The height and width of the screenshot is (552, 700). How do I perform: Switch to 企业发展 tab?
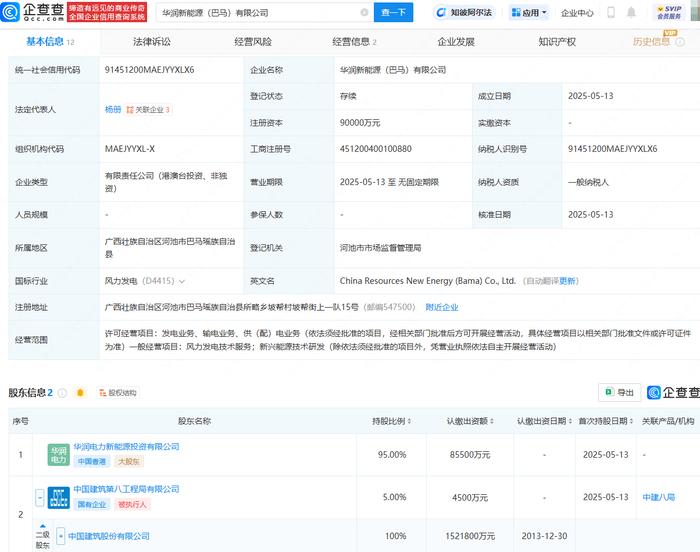click(x=455, y=42)
